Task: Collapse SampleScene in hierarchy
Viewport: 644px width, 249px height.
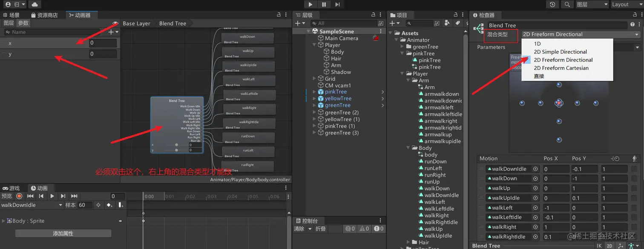Action: [309, 31]
